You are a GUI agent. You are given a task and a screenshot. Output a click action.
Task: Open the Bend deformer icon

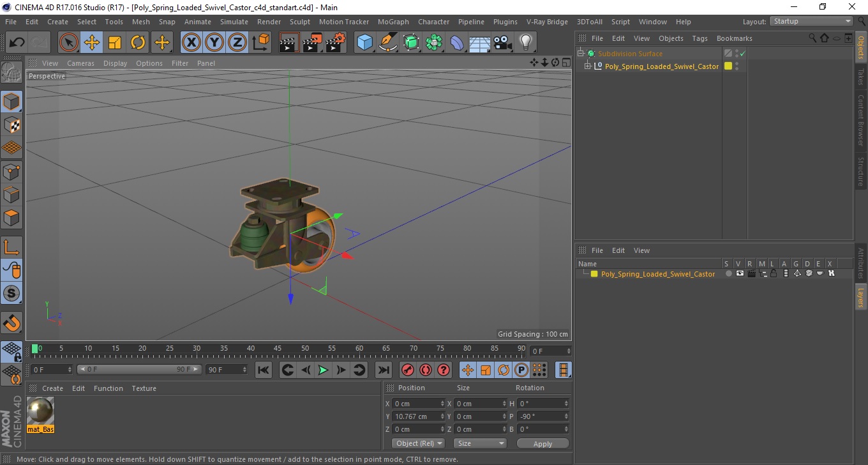(x=458, y=43)
